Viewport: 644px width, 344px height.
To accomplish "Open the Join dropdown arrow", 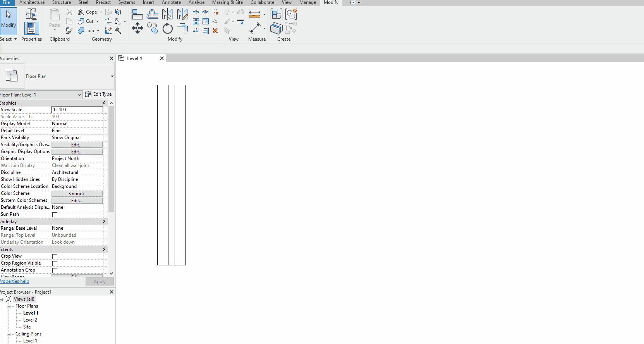I will point(98,31).
